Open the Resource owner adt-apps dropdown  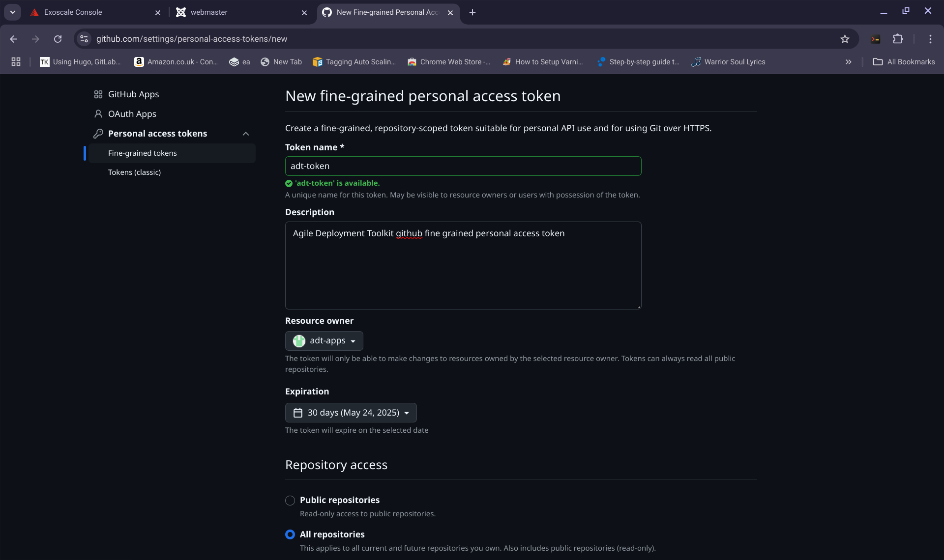[324, 341]
